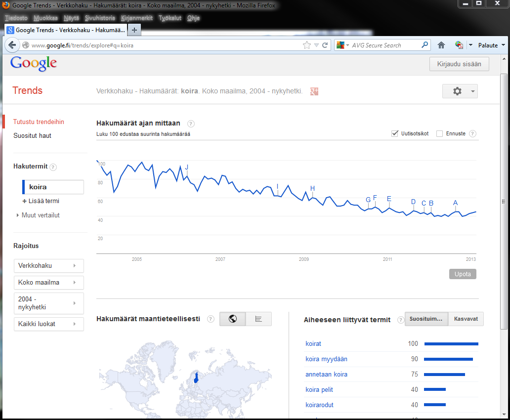Viewport: 510px width, 420px height.
Task: Open a new tab with the plus button
Action: pyautogui.click(x=134, y=30)
